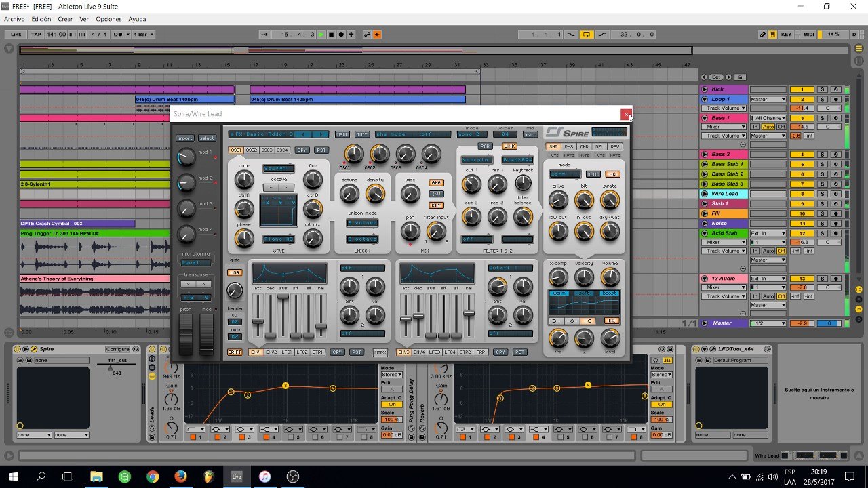Solo the Kick track

822,89
